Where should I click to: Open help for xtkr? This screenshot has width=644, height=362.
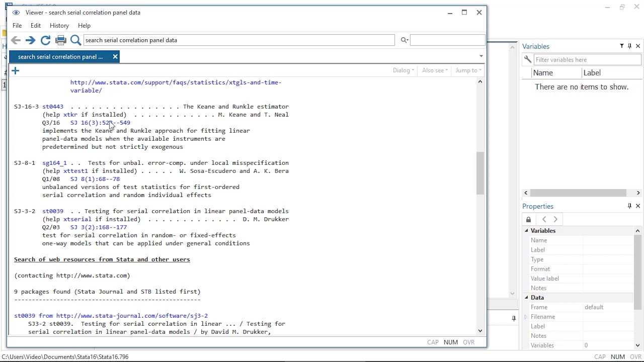(x=70, y=115)
